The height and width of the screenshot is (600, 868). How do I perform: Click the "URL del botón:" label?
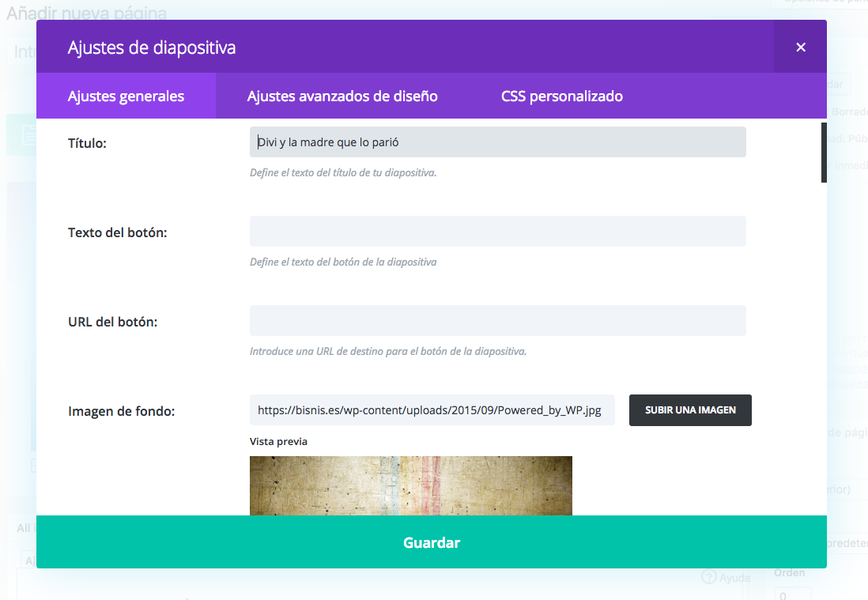(x=112, y=322)
